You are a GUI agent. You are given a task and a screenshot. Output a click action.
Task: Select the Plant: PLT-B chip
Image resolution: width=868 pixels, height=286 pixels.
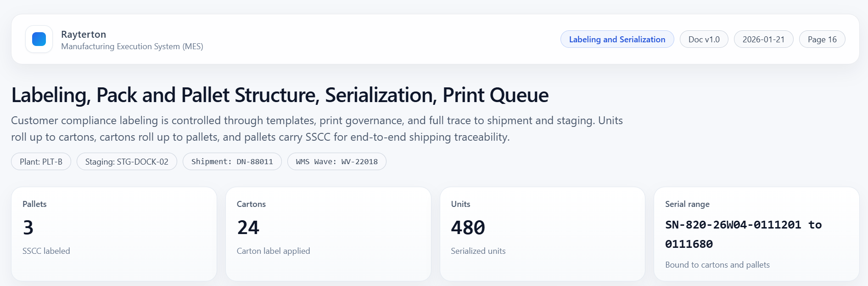tap(41, 162)
